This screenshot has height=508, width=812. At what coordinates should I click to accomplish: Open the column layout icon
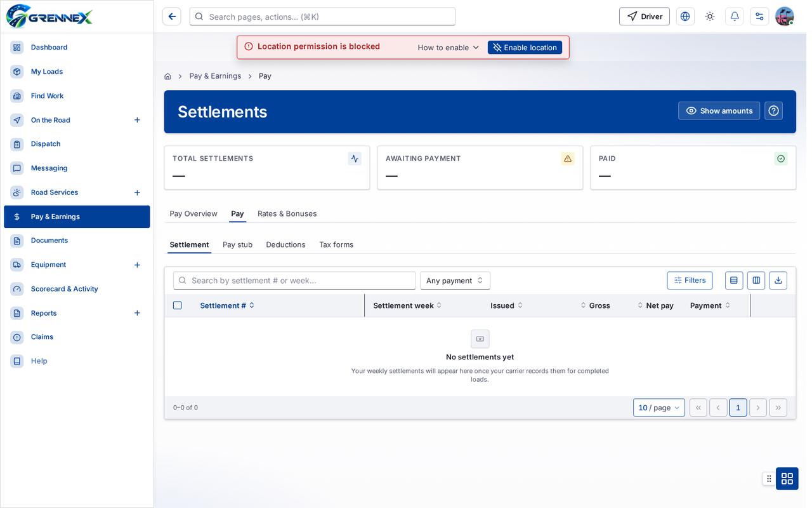[x=756, y=280]
